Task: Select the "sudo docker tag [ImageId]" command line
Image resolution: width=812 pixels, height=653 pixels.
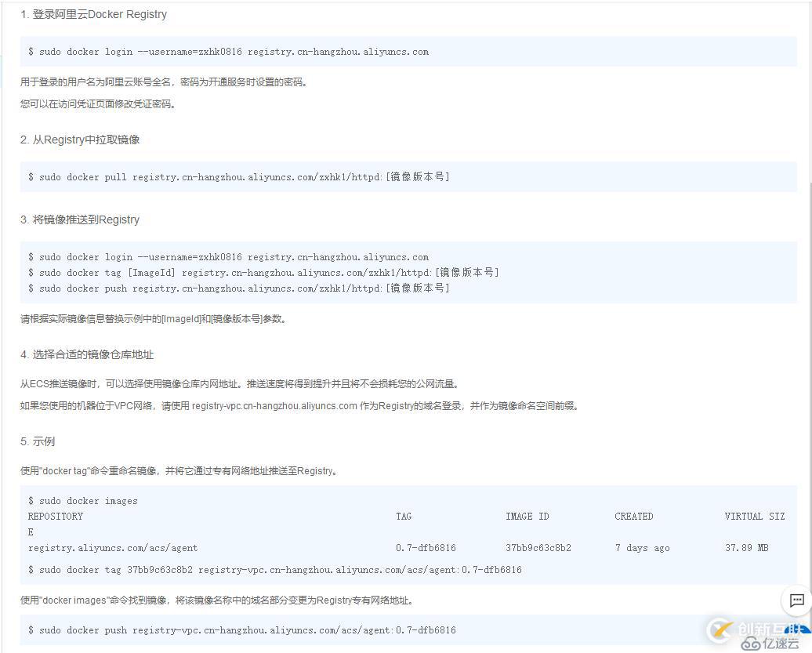Action: 263,272
